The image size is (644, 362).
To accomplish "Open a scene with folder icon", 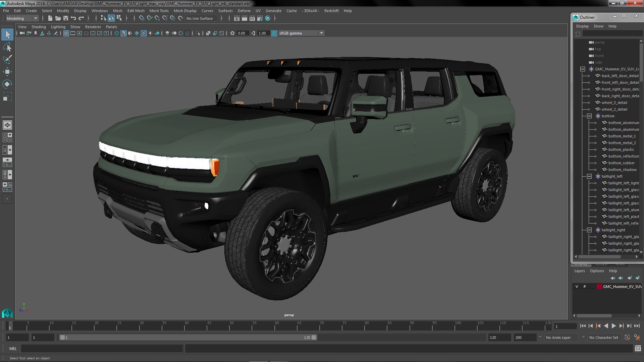I will [x=58, y=18].
